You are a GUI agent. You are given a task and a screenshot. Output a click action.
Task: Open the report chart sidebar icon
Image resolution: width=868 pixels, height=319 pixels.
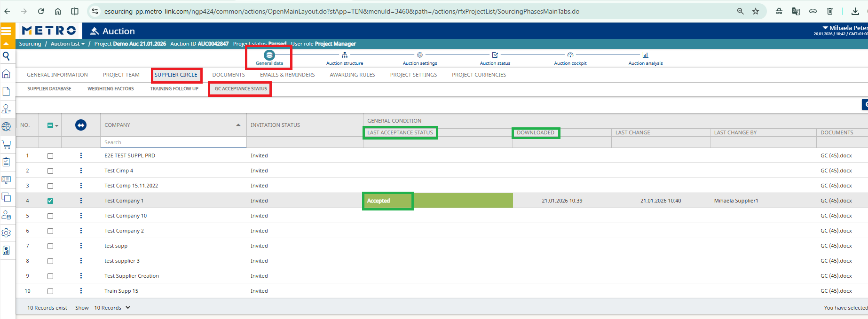coord(6,250)
